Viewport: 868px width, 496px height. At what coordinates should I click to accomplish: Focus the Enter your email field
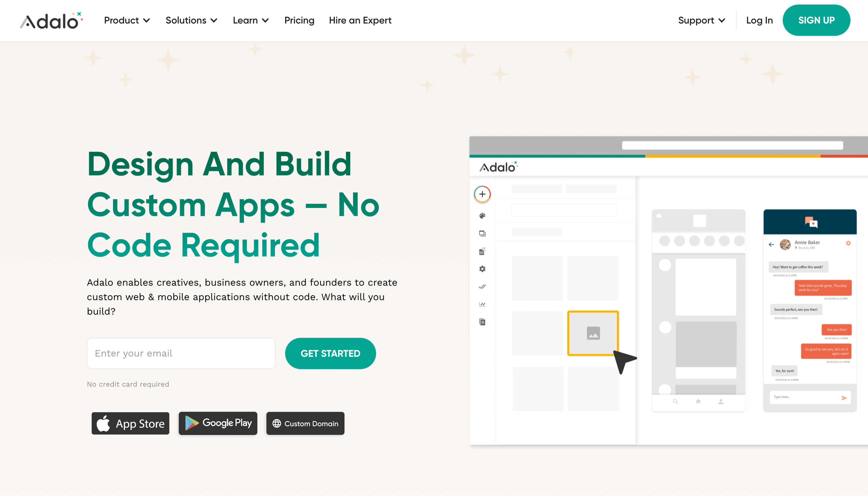tap(181, 353)
